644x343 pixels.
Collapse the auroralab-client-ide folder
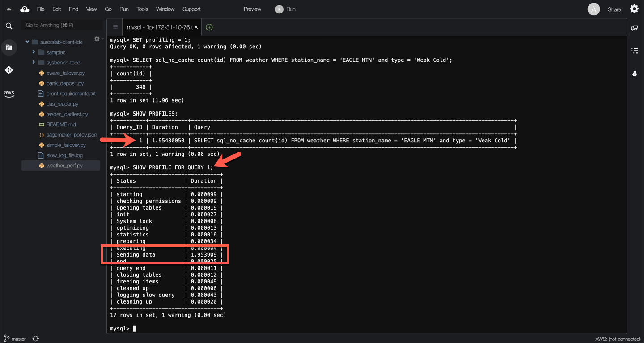[x=27, y=42]
